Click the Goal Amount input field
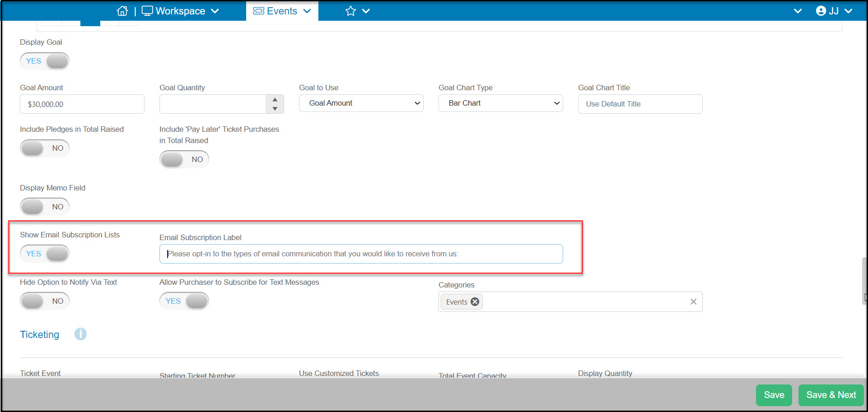The height and width of the screenshot is (412, 868). [x=82, y=104]
